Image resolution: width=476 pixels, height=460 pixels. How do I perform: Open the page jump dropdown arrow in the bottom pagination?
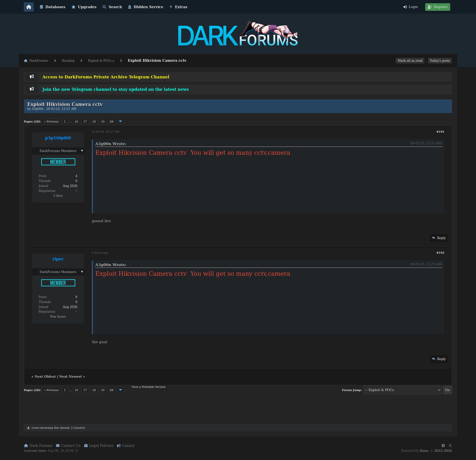pos(120,390)
